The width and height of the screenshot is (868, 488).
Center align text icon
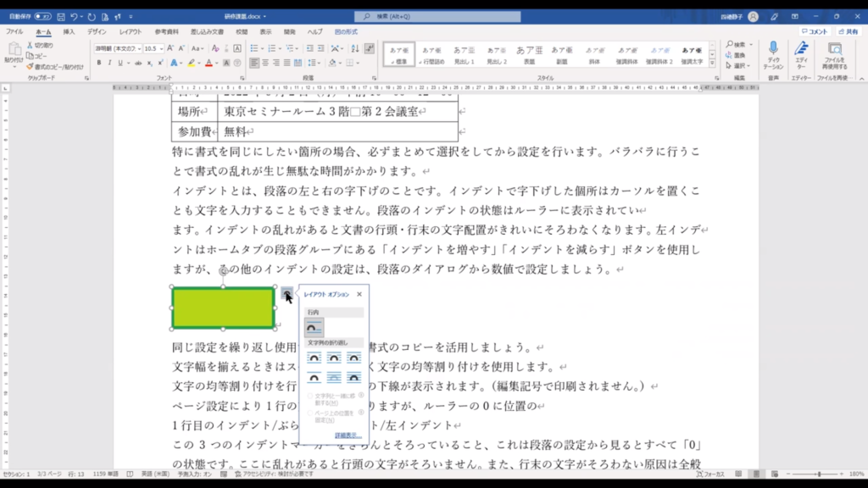coord(265,63)
